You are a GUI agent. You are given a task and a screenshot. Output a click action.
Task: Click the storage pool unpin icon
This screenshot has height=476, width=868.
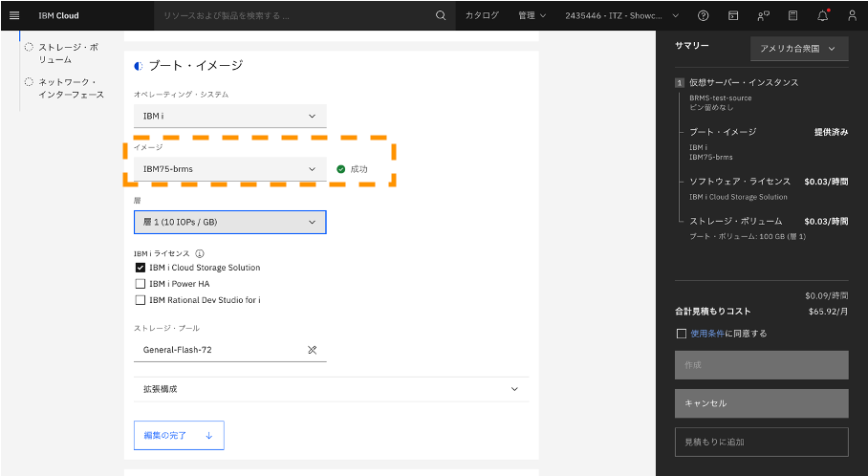coord(313,350)
